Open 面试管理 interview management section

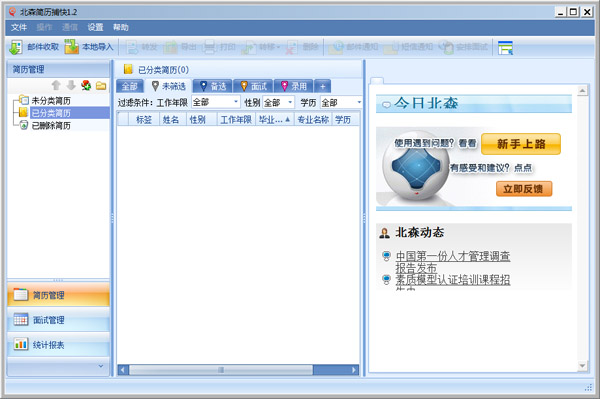coord(58,320)
